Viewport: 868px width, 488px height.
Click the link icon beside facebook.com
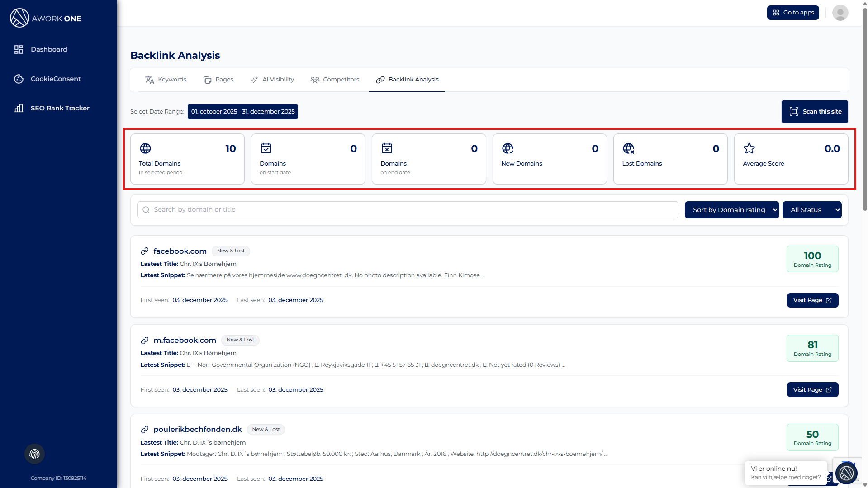coord(145,251)
